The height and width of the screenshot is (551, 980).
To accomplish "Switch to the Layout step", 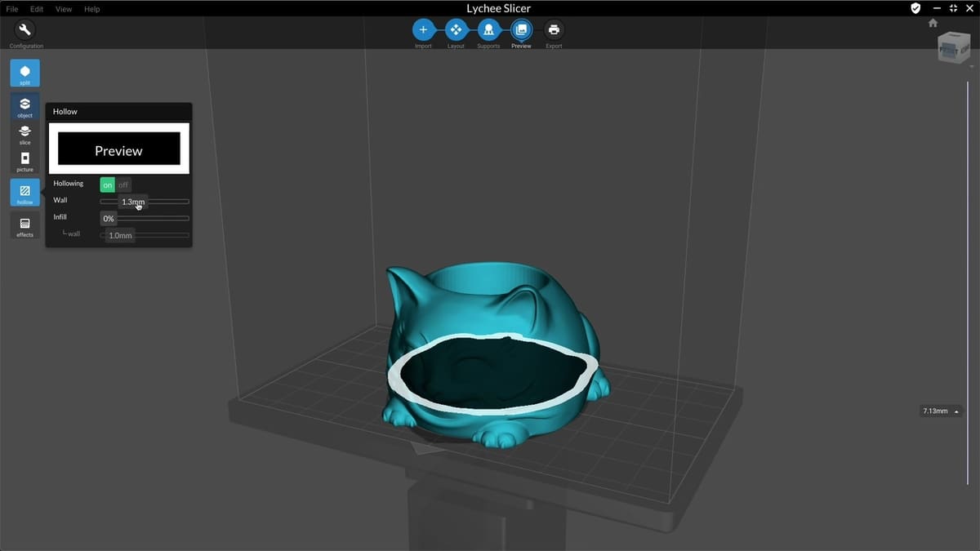I will pyautogui.click(x=456, y=30).
